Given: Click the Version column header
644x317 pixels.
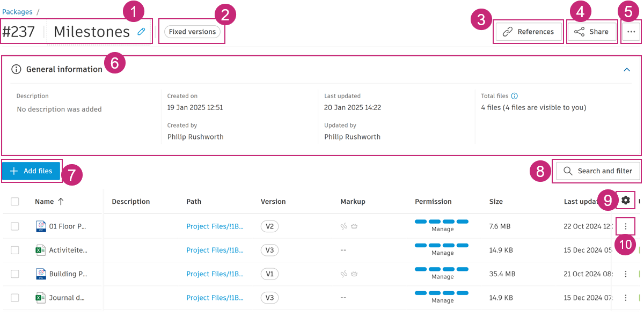Looking at the screenshot, I should (x=273, y=202).
